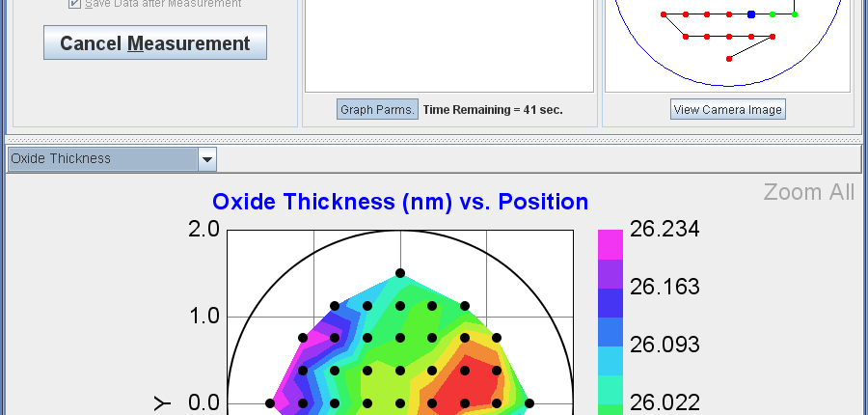
Task: Toggle Save Data after Measurement checkbox
Action: [x=74, y=3]
